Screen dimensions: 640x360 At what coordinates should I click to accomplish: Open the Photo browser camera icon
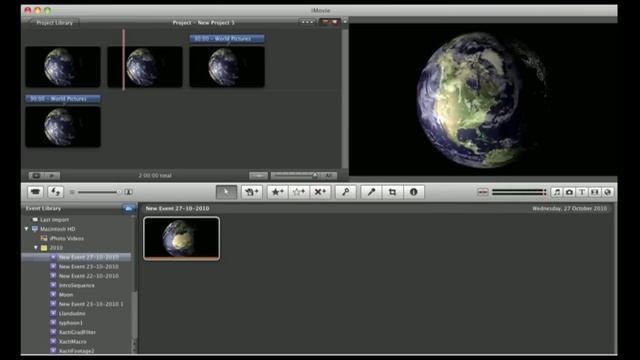point(569,192)
